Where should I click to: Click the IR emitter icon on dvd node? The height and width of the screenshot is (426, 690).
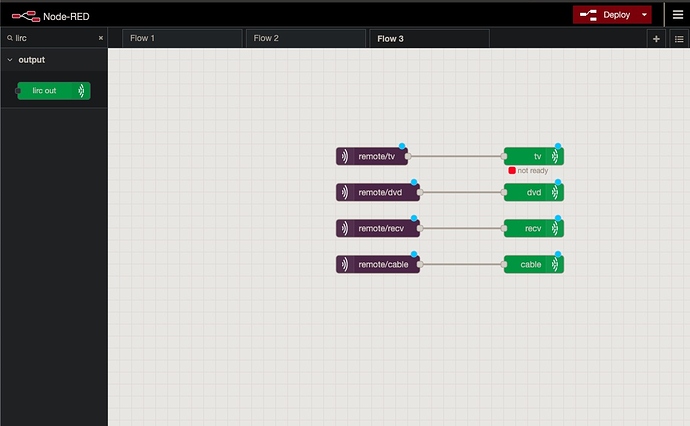click(555, 192)
